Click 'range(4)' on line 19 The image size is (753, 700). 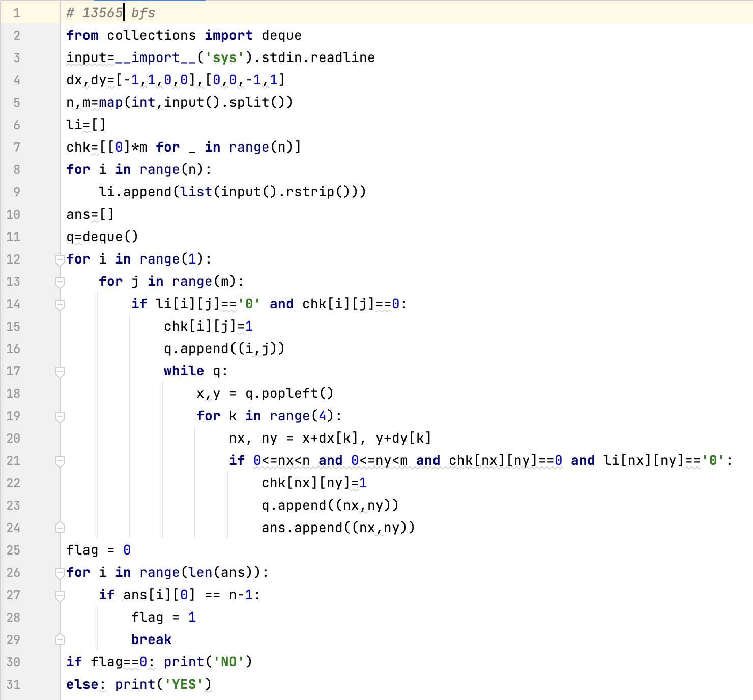click(x=302, y=416)
